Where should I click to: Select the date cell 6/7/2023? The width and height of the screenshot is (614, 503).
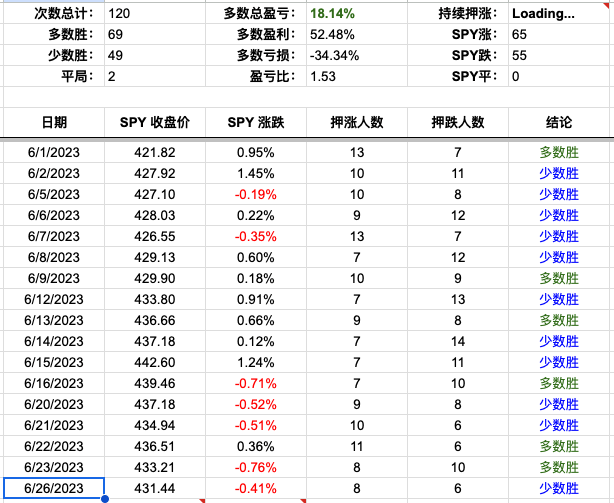click(x=54, y=236)
